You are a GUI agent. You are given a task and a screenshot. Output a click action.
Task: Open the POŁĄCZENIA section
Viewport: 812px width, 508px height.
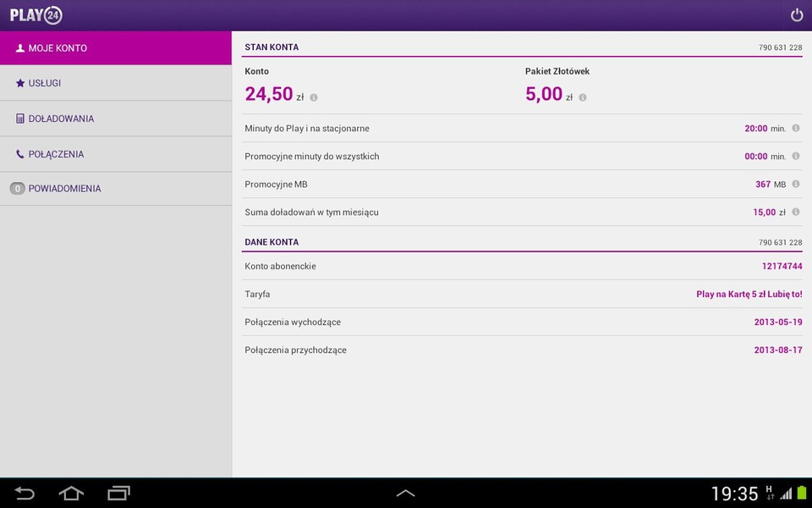pyautogui.click(x=116, y=154)
